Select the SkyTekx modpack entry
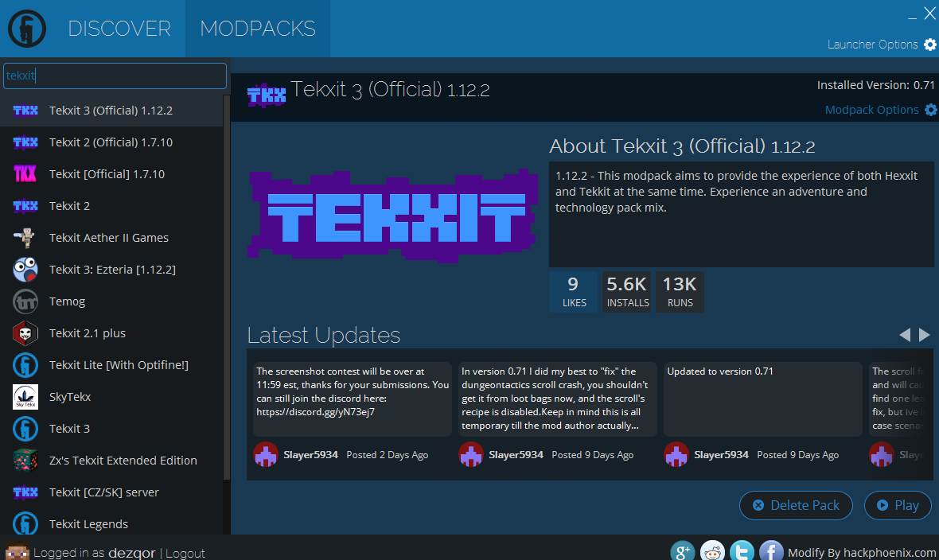Screen dimensions: 939x560 [111, 396]
